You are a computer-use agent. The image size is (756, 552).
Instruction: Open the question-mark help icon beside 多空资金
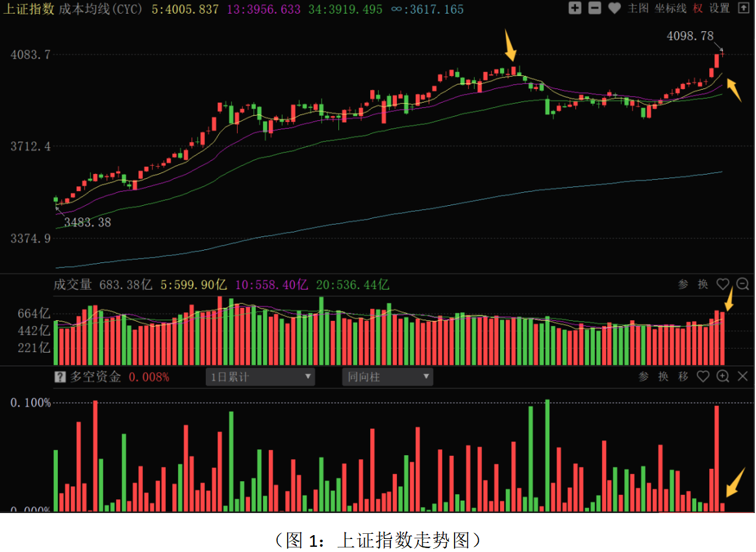pos(60,377)
